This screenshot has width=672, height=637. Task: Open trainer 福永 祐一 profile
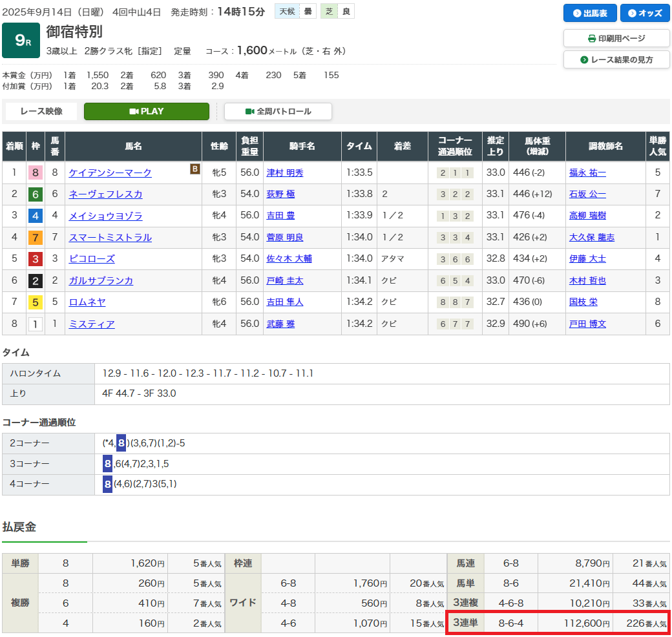click(587, 173)
